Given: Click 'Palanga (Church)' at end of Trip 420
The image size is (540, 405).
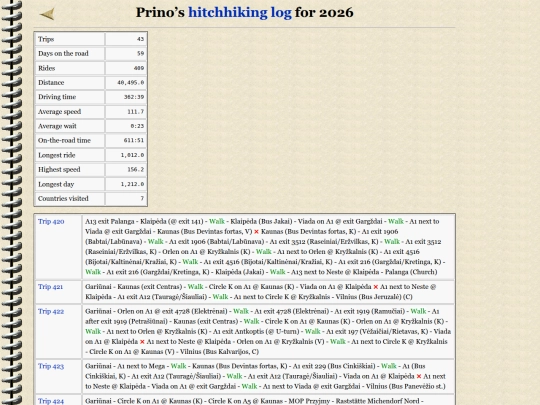Looking at the screenshot, I should (x=411, y=272).
